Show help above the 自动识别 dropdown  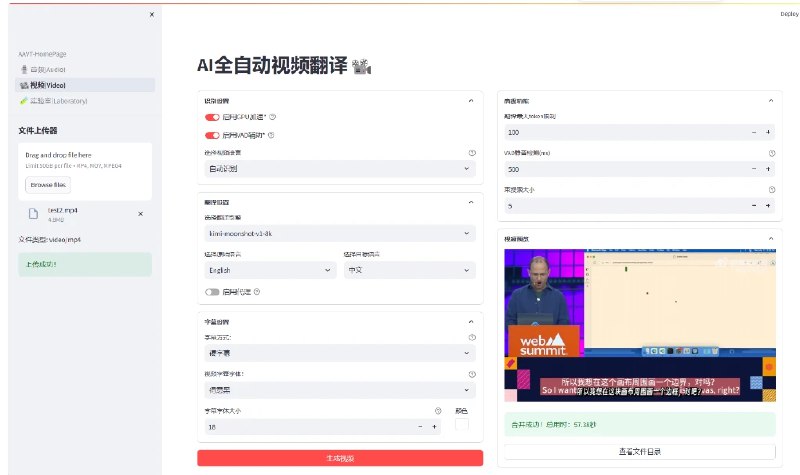point(472,153)
